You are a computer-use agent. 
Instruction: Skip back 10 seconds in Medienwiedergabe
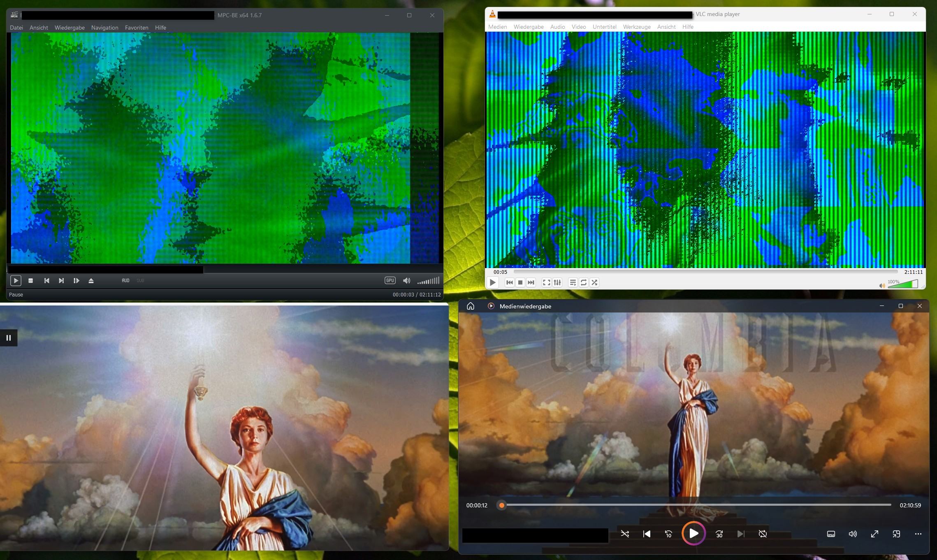tap(668, 534)
